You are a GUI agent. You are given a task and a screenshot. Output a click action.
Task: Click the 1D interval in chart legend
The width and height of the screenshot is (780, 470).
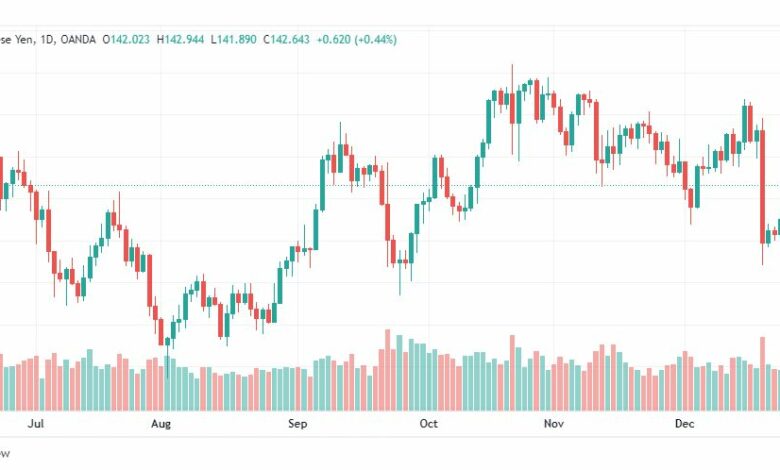click(x=47, y=40)
